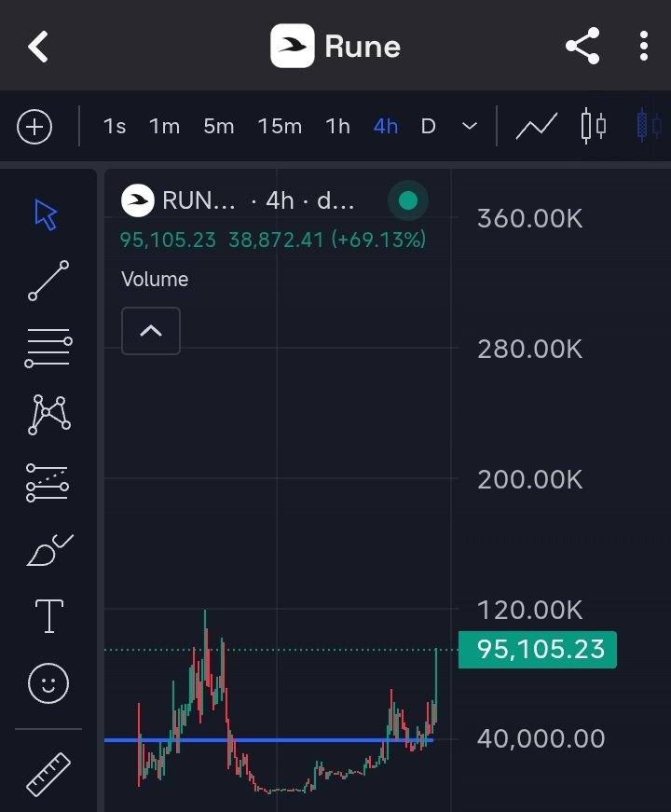671x812 pixels.
Task: Open the emoji smiley sticker tool
Action: tap(48, 683)
